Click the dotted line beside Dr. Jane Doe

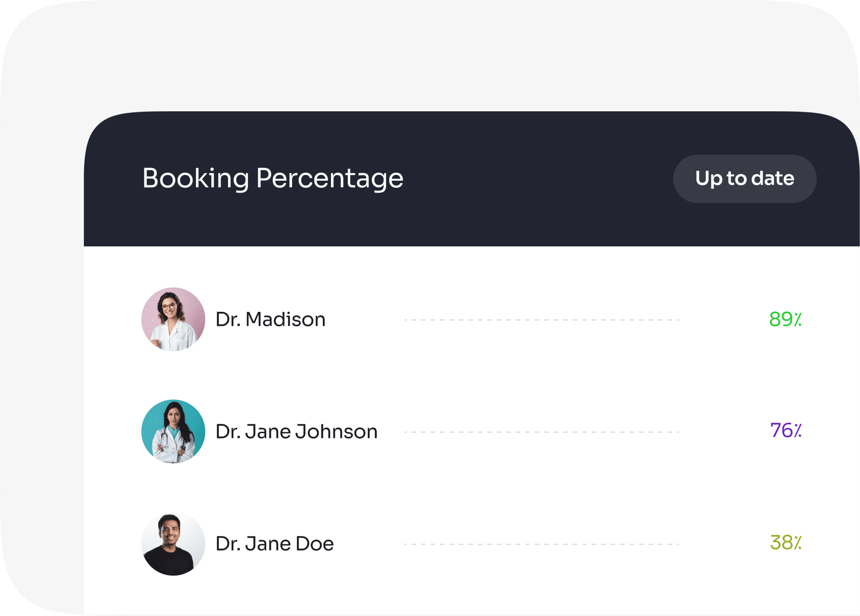pyautogui.click(x=541, y=544)
